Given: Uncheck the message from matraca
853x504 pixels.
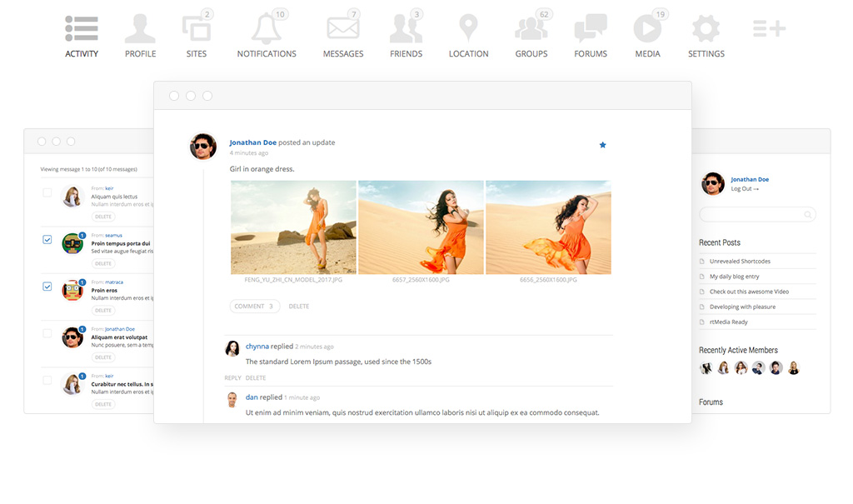Looking at the screenshot, I should 47,287.
